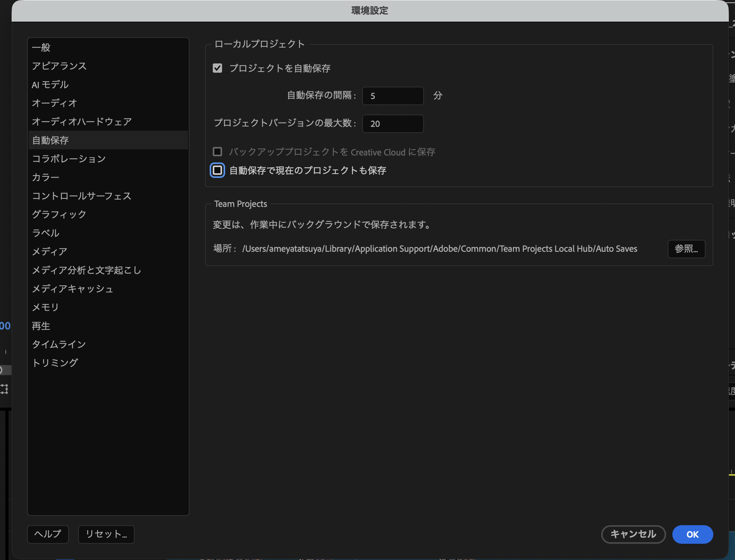Edit the 自動保存の間隔 value field
Image resolution: width=735 pixels, height=560 pixels.
[392, 96]
